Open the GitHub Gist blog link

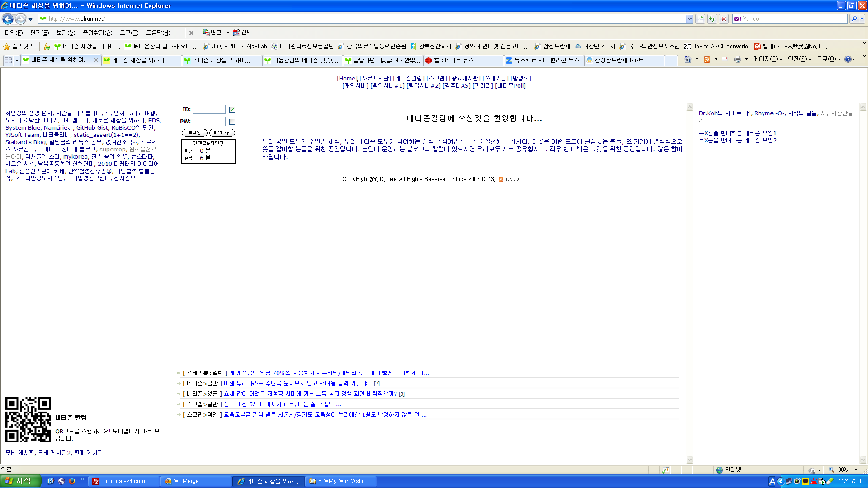(x=92, y=128)
